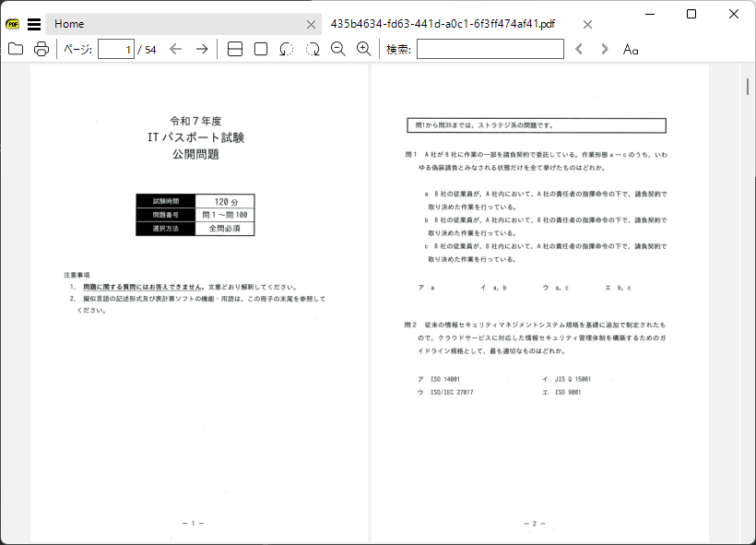Click the yellow PDF app logo
Screen dimensions: 756x545
pos(12,24)
